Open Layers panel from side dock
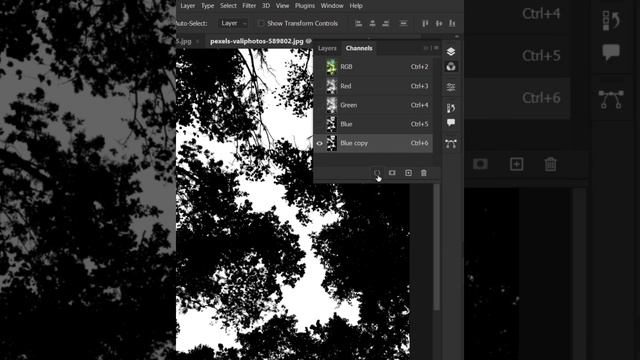Viewport: 640px width, 360px height. (x=451, y=52)
